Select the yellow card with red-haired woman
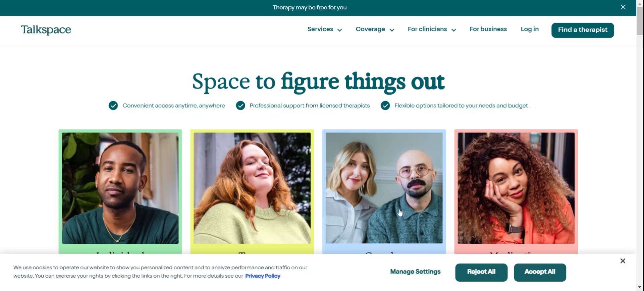 252,188
